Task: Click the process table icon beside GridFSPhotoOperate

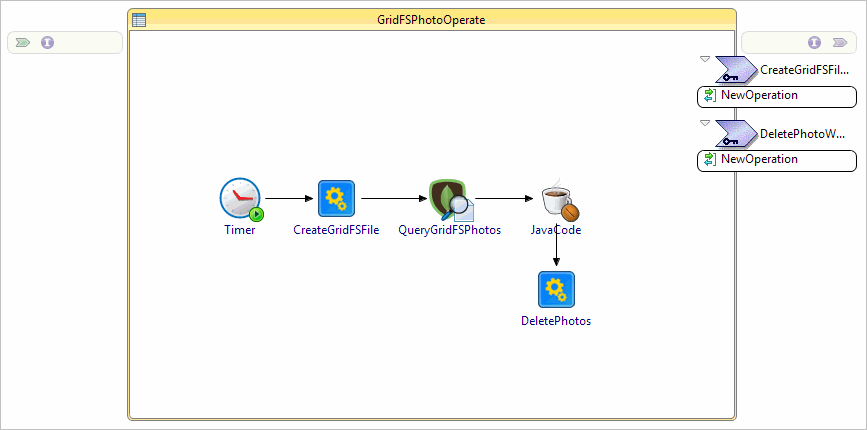Action: click(x=139, y=20)
